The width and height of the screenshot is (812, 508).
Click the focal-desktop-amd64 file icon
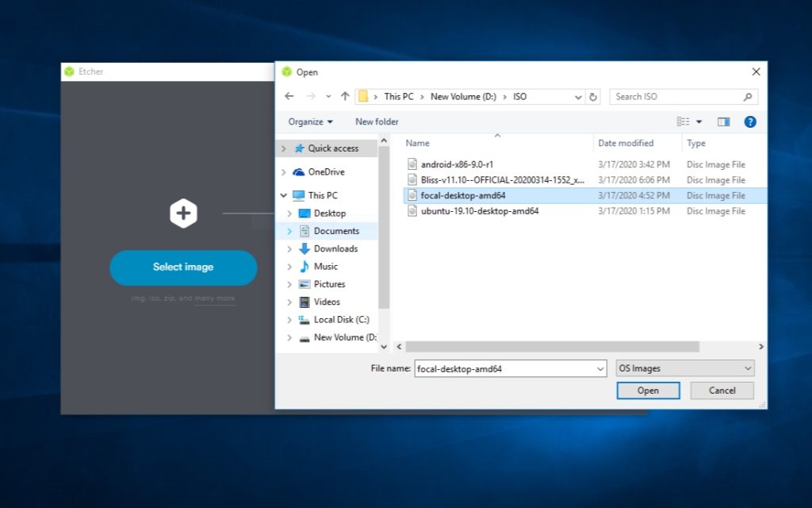pos(412,195)
